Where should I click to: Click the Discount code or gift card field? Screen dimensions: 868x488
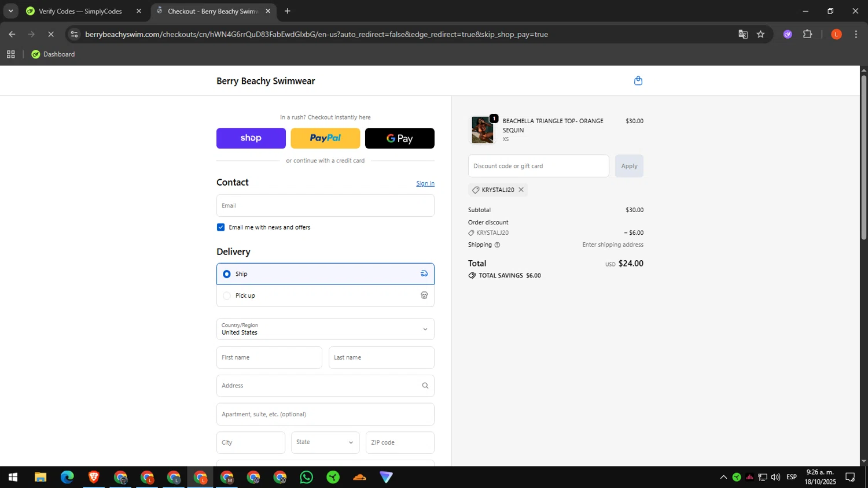[539, 166]
